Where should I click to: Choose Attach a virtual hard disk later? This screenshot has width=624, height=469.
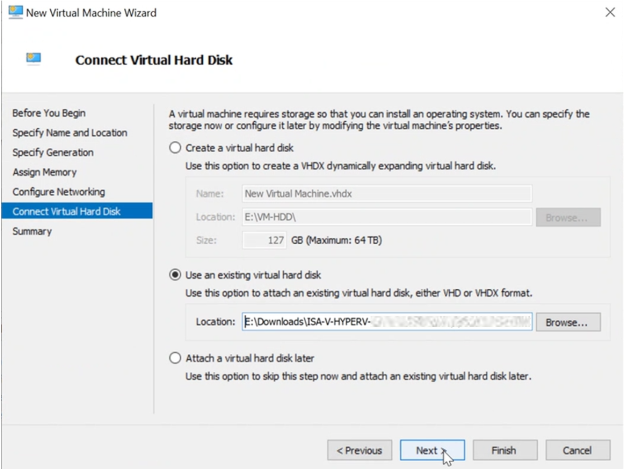click(176, 358)
